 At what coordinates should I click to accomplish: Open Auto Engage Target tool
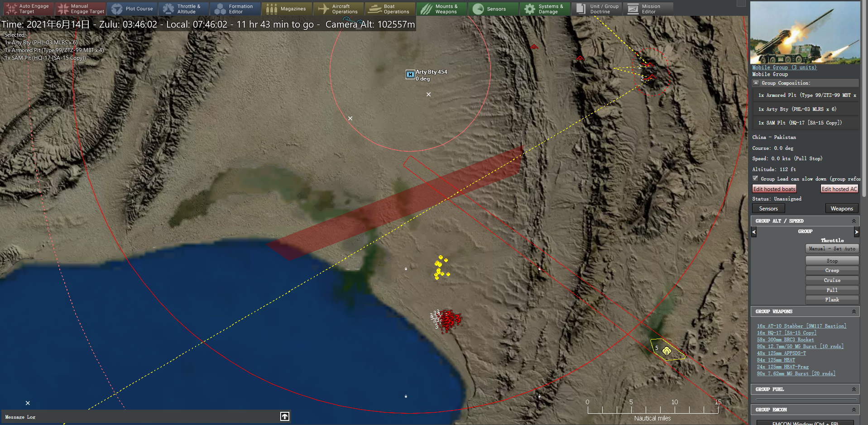[x=29, y=9]
